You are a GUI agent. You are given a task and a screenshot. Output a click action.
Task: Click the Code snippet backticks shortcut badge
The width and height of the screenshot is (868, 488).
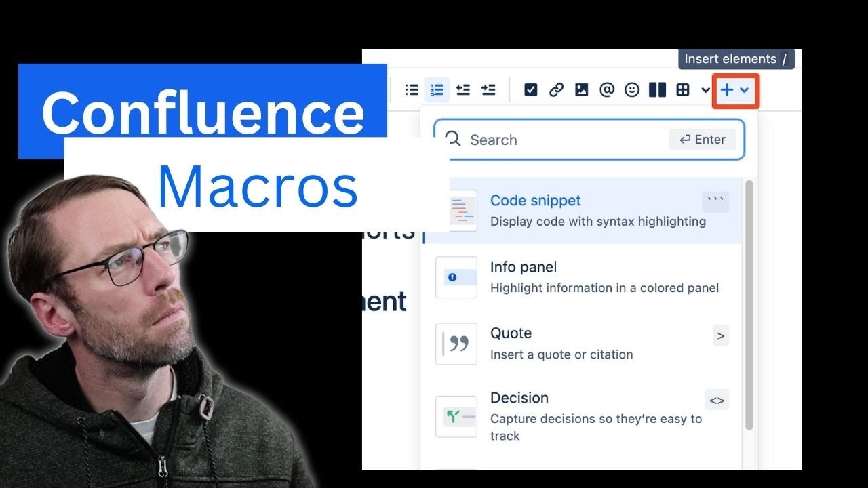click(716, 201)
